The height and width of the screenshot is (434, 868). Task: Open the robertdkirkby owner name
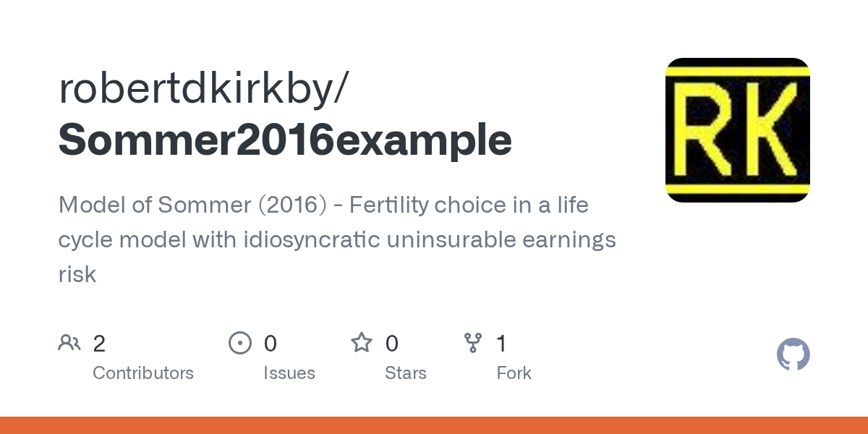[197, 88]
